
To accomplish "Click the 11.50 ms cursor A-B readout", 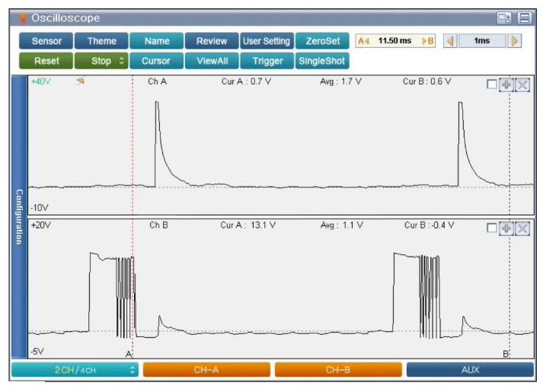I will [395, 41].
